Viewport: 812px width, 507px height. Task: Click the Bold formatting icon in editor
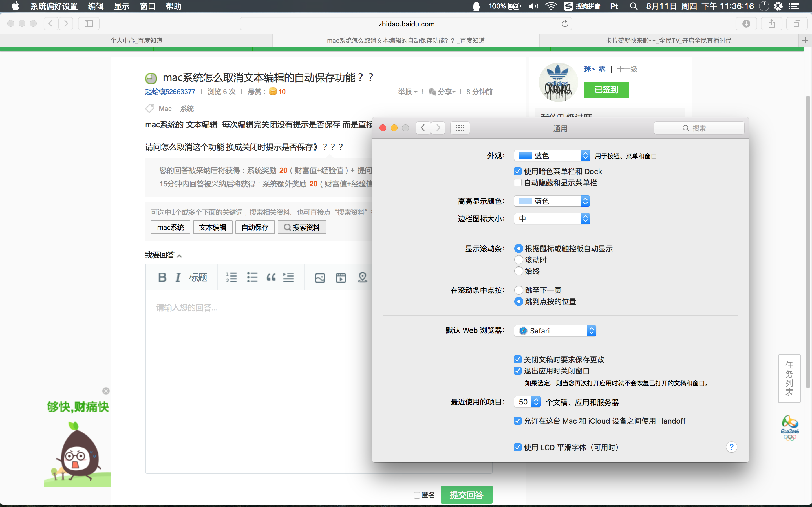[x=162, y=277]
